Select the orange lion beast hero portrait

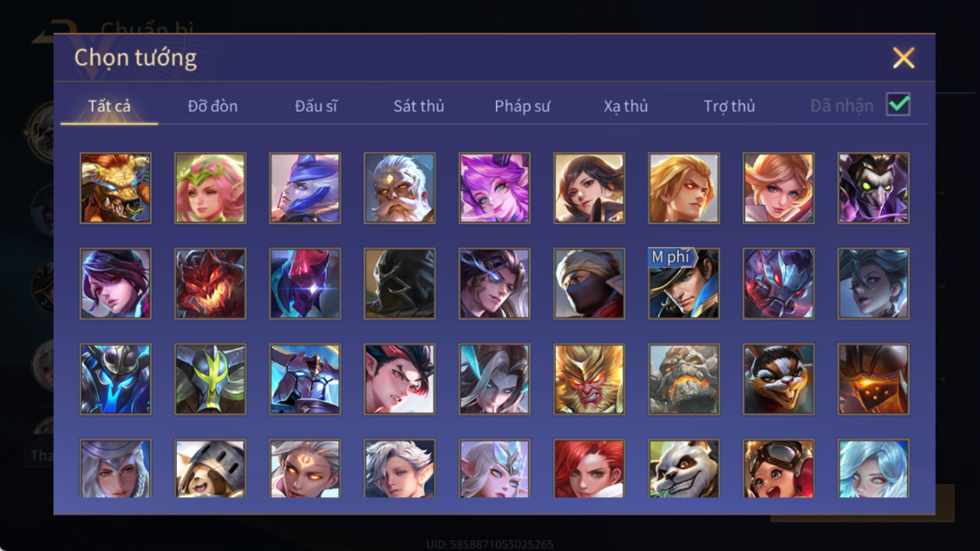(115, 188)
